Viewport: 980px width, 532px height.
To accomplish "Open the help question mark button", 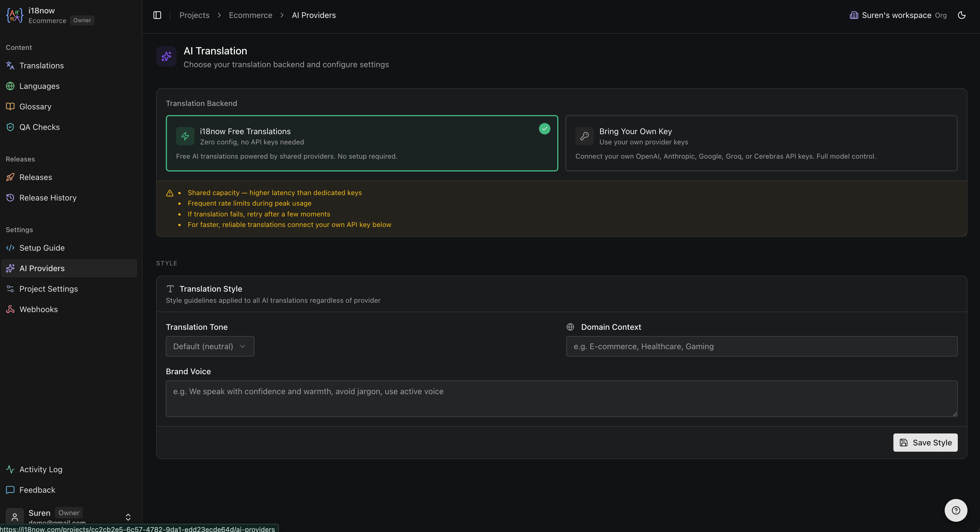I will pyautogui.click(x=956, y=510).
